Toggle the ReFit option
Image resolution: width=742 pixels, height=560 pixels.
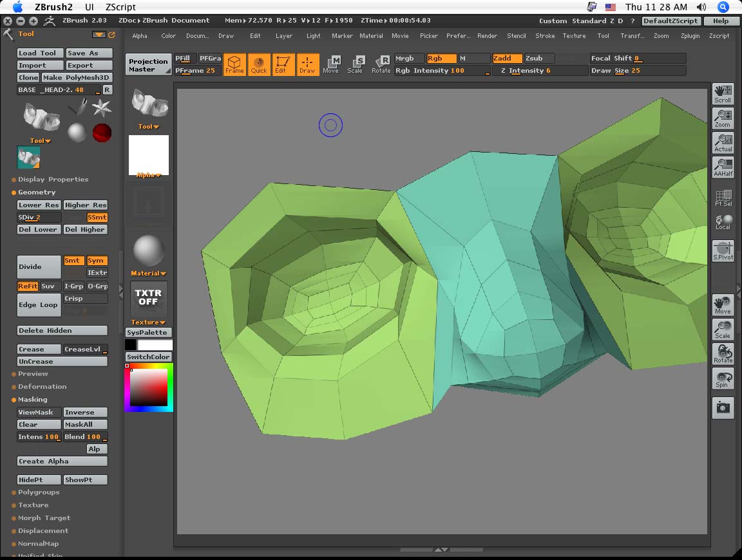pos(28,286)
